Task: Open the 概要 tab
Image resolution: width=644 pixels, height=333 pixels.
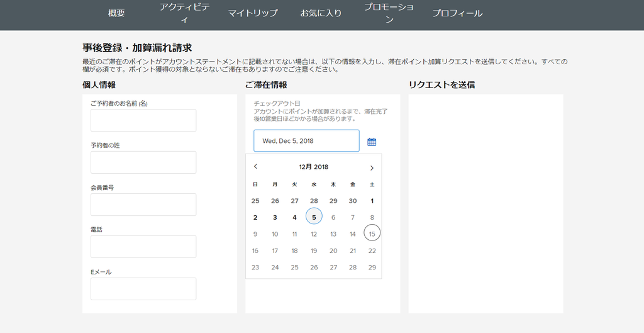Action: tap(116, 13)
